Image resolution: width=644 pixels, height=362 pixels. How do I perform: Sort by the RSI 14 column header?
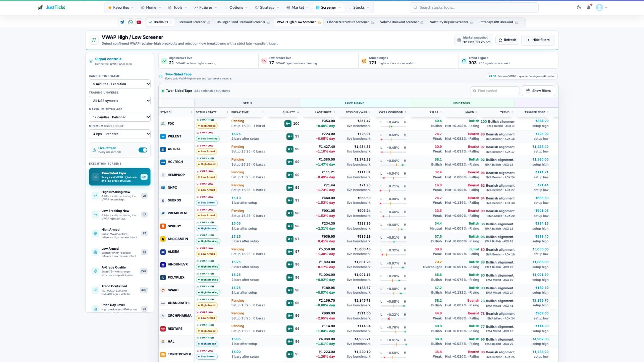click(435, 112)
